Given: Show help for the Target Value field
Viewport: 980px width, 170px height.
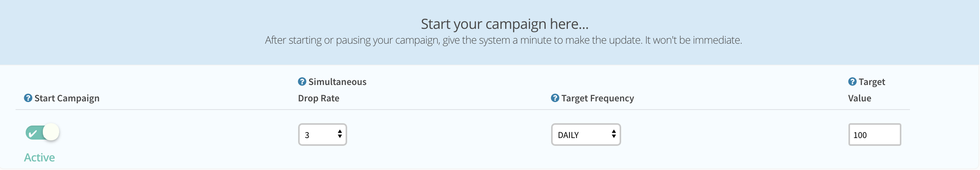Looking at the screenshot, I should tap(852, 81).
